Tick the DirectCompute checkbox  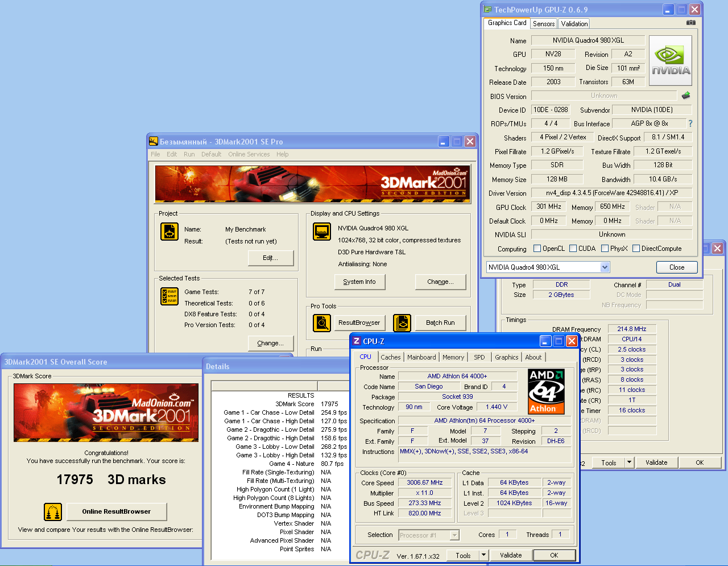636,249
